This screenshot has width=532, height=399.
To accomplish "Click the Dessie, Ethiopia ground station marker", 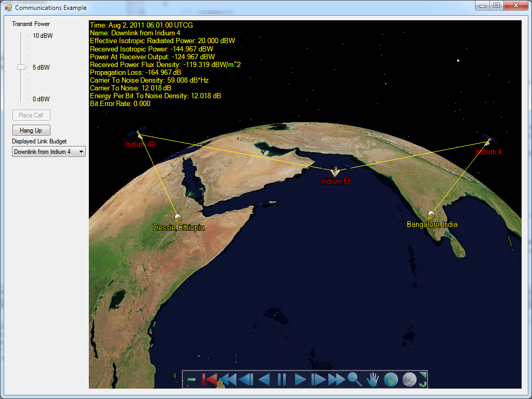I will point(178,218).
